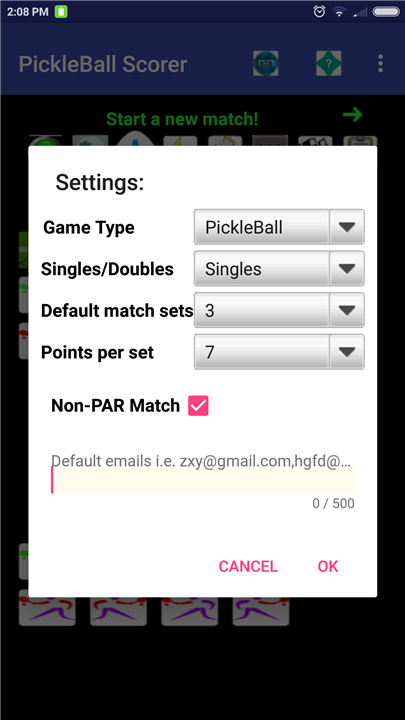Screen dimensions: 405x720
Task: Uncheck the Non-PAR Match checkbox
Action: coord(198,406)
